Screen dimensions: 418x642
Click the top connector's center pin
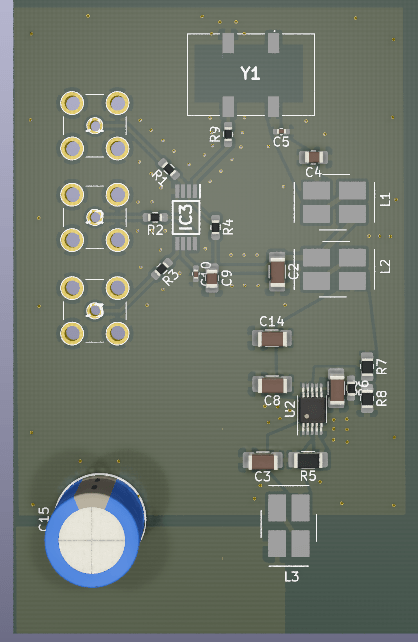point(95,125)
